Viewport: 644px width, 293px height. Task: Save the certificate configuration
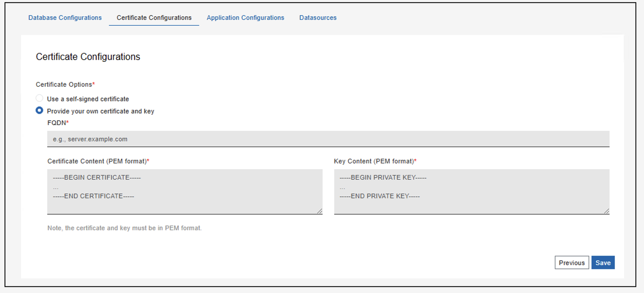point(603,263)
